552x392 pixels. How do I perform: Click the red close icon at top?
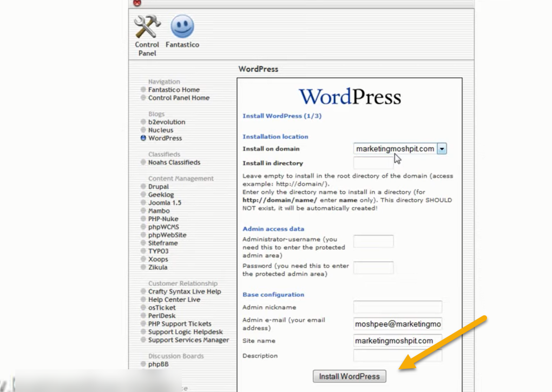click(137, 3)
